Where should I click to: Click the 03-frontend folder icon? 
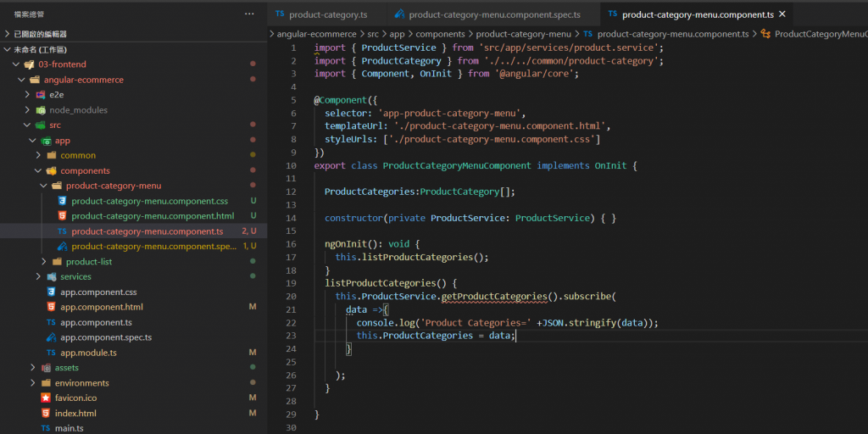(30, 64)
